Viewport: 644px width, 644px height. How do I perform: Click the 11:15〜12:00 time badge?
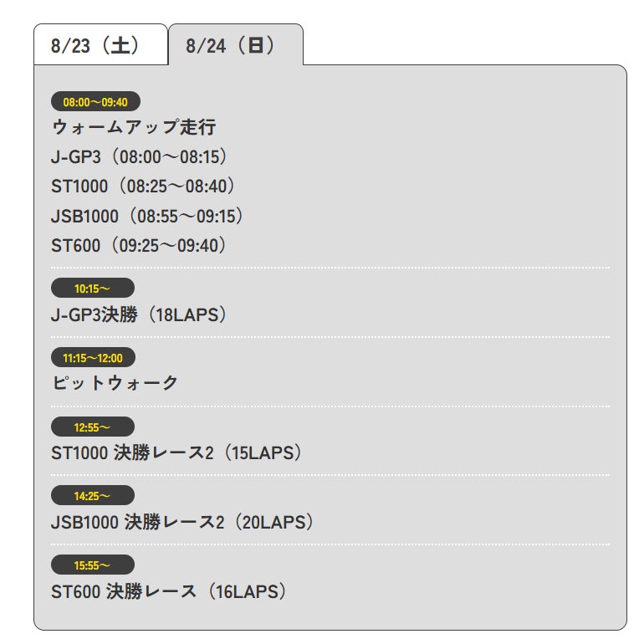[x=93, y=358]
